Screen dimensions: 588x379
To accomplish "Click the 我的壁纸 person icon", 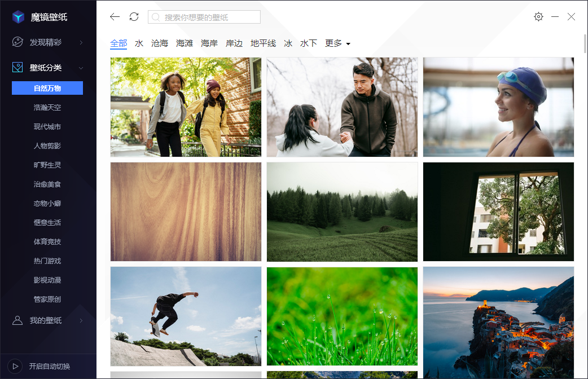I will click(x=18, y=320).
